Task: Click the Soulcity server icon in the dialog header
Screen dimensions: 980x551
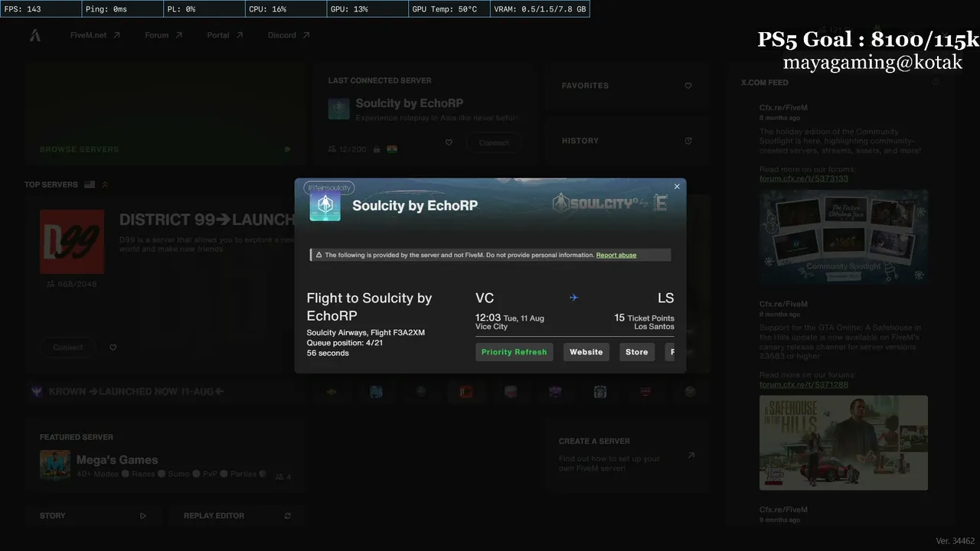Action: click(325, 206)
